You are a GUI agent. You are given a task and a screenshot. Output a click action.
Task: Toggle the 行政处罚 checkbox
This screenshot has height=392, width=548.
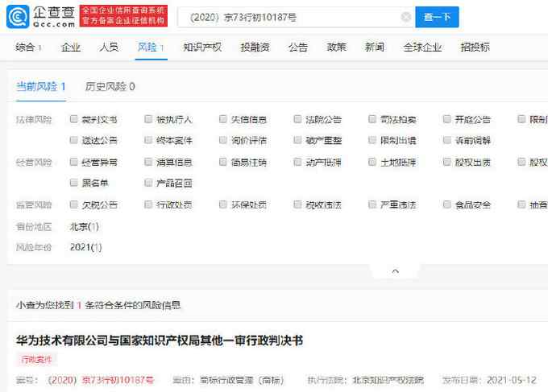pos(149,204)
